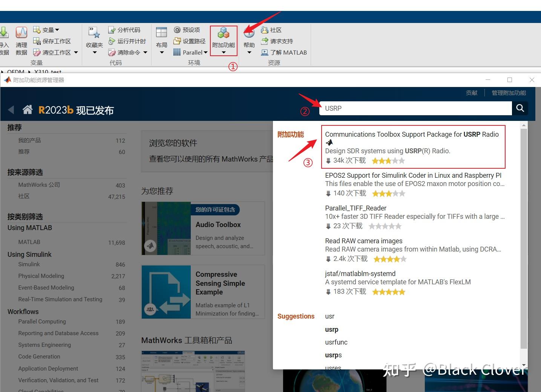Choose the 'usrps' suggestion
This screenshot has height=392, width=541.
(x=333, y=355)
